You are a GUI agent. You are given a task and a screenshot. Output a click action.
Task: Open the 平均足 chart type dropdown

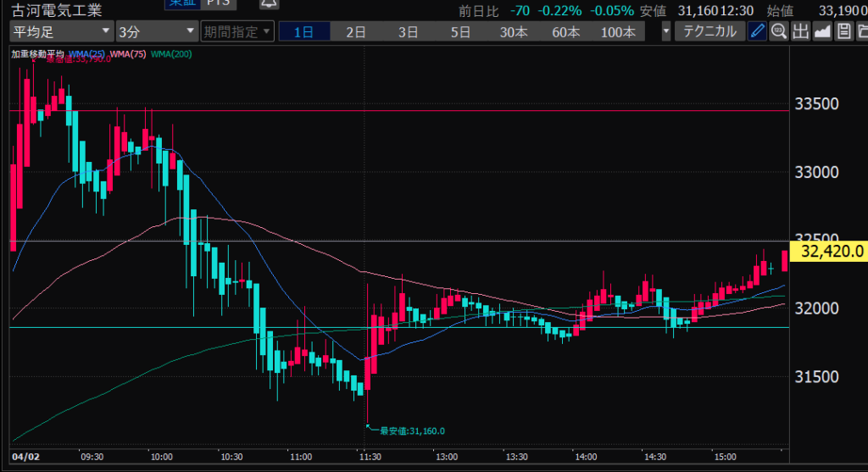61,32
